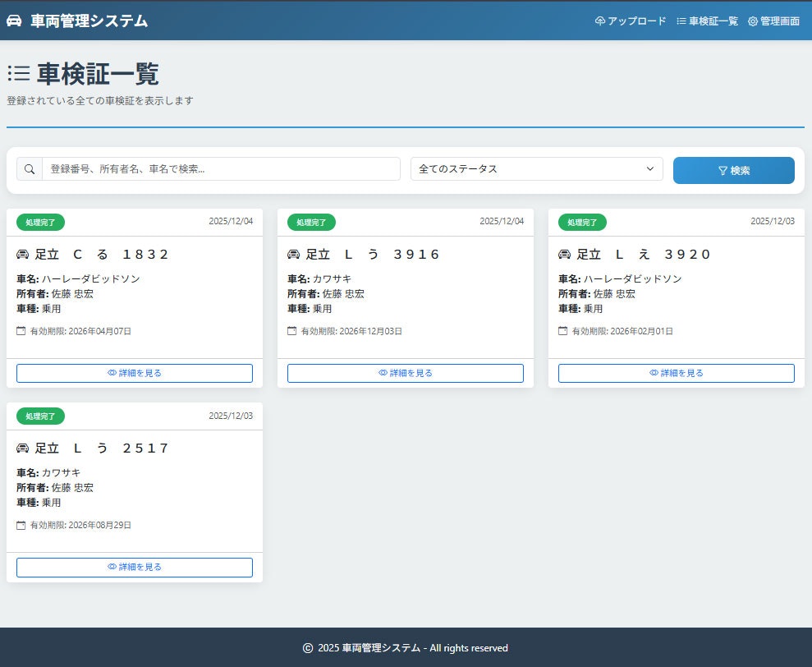Click the search magnifier icon
The width and height of the screenshot is (812, 667).
30,169
